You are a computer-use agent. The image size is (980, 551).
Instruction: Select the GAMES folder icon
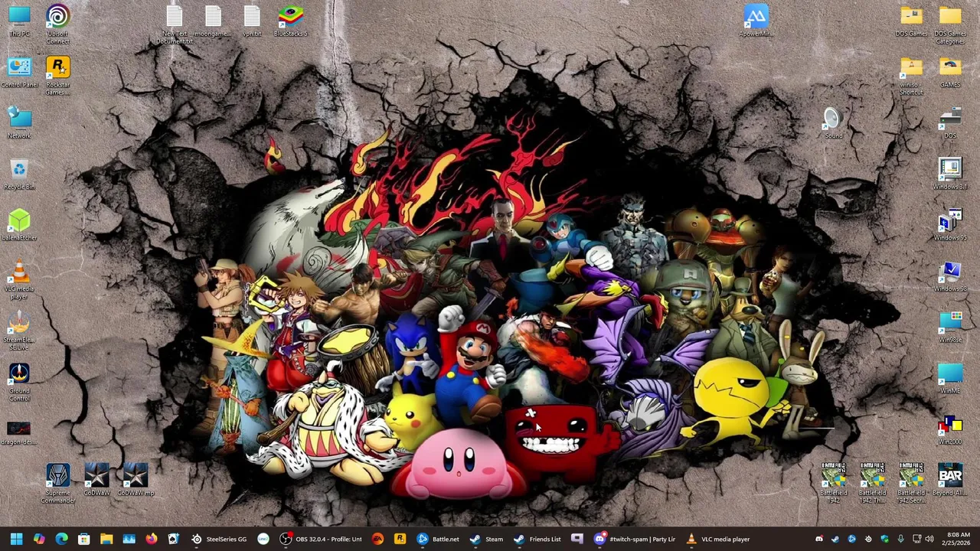click(950, 73)
